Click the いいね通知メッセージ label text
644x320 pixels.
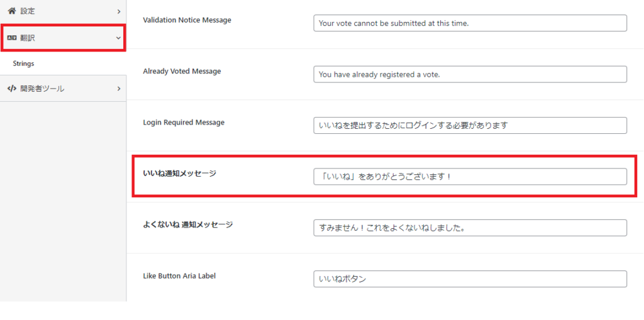[x=179, y=174]
